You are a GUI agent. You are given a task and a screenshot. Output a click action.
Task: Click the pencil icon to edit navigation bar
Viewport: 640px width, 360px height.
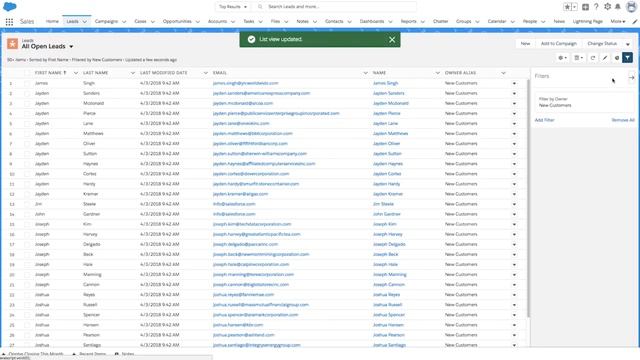coord(635,22)
